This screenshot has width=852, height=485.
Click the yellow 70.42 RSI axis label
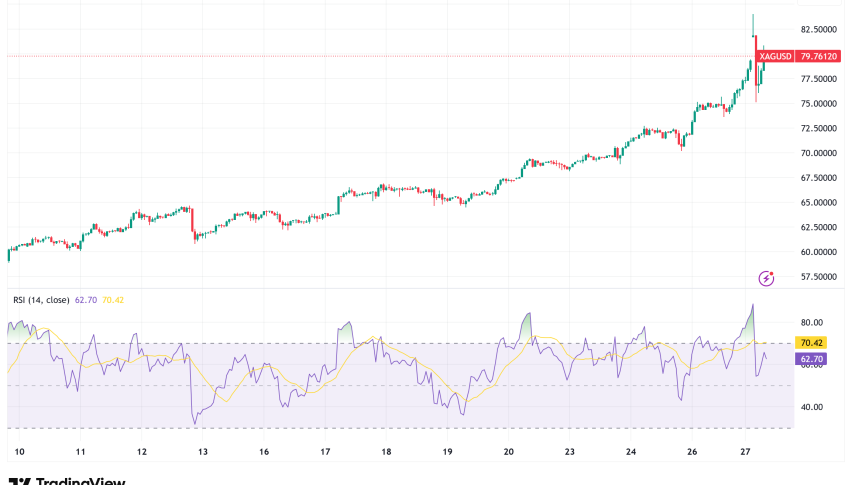pos(809,342)
